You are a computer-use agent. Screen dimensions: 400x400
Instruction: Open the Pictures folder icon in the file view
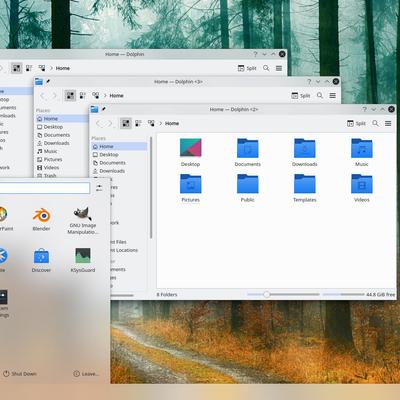click(190, 184)
